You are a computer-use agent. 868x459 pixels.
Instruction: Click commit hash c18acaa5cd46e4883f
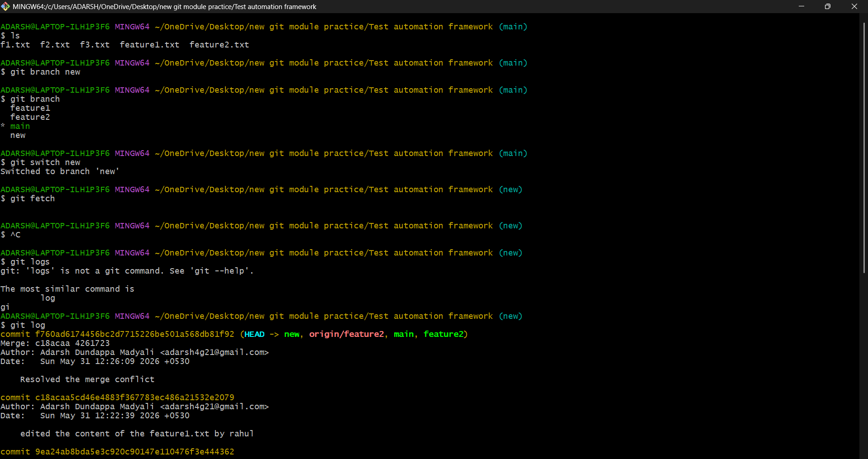[x=135, y=397]
